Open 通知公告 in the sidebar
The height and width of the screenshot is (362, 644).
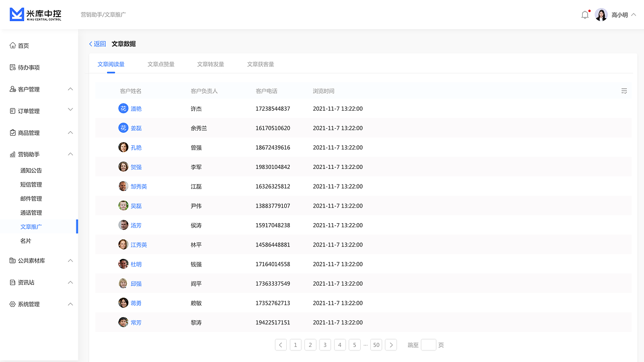(x=31, y=170)
